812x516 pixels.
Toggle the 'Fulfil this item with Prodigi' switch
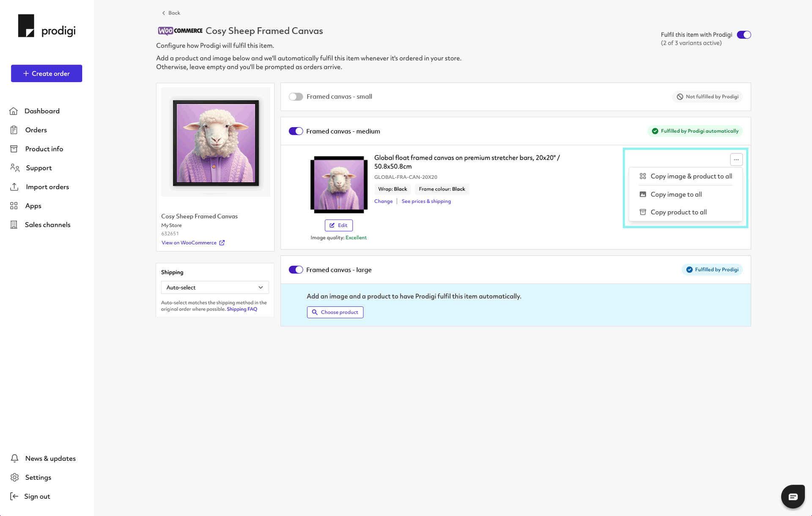(x=744, y=34)
